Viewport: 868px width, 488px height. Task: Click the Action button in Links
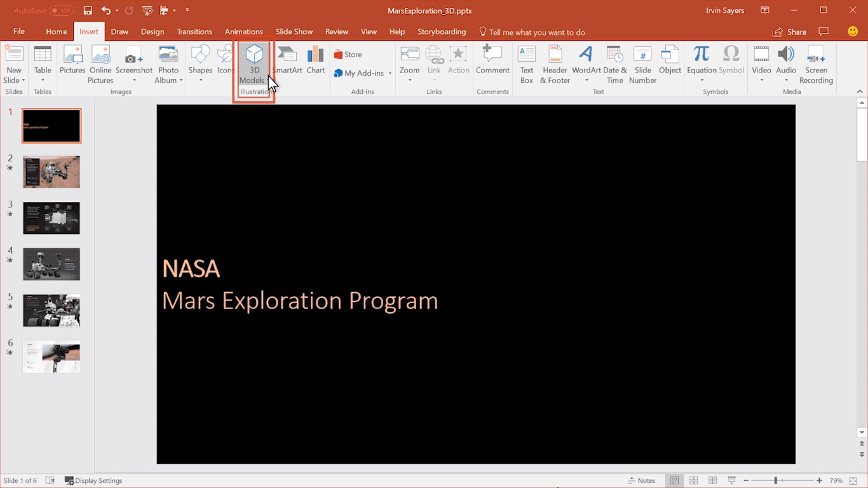tap(458, 60)
